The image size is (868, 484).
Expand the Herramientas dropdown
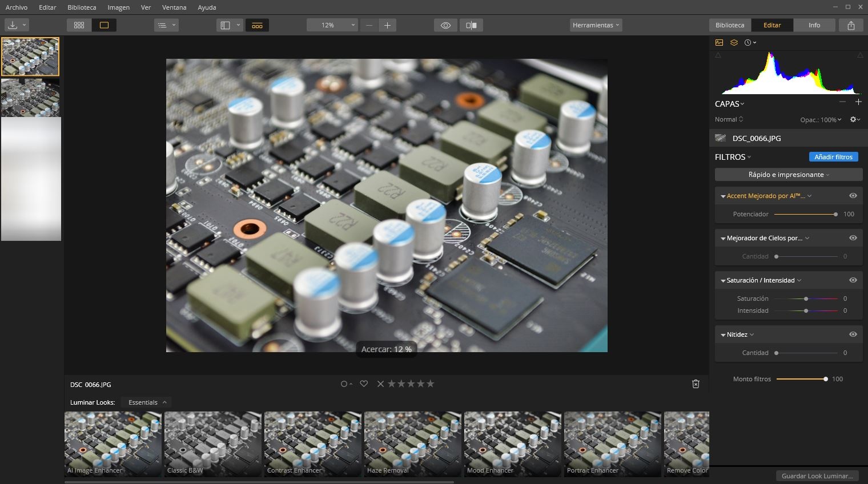pyautogui.click(x=596, y=25)
